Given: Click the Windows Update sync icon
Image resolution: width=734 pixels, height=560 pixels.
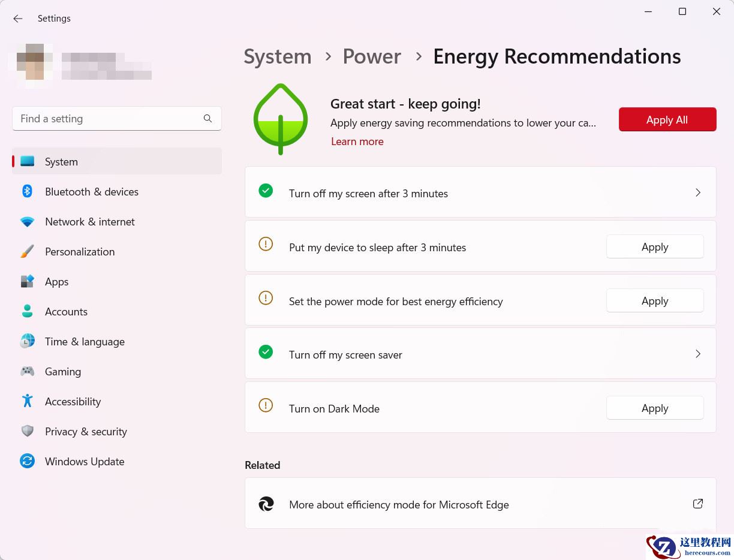Looking at the screenshot, I should [28, 462].
